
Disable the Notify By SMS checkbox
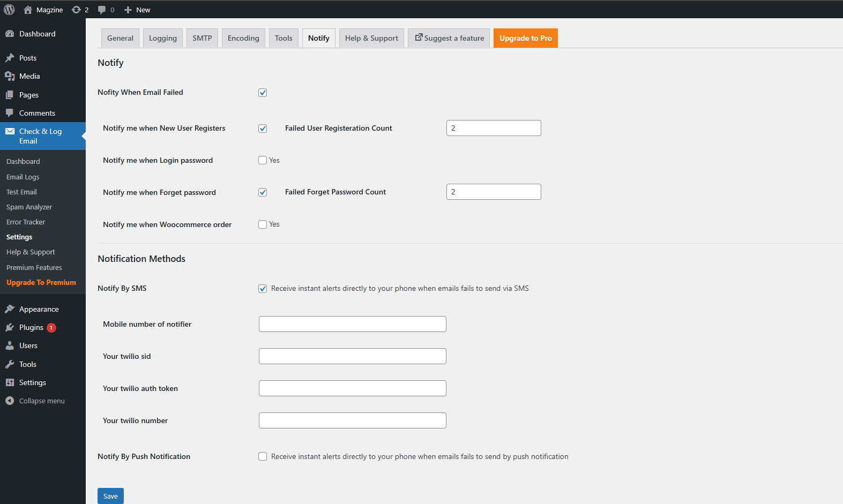263,289
